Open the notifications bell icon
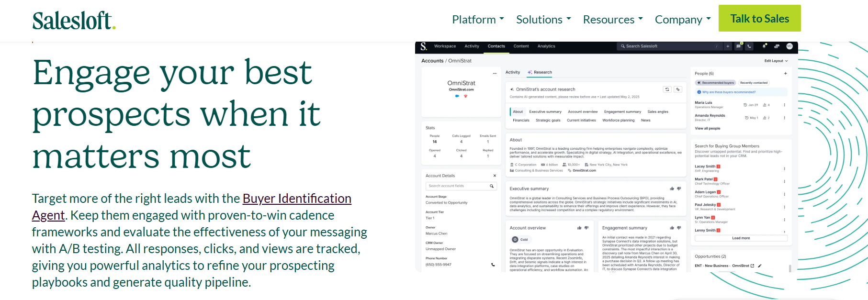Image resolution: width=868 pixels, height=300 pixels. [764, 46]
